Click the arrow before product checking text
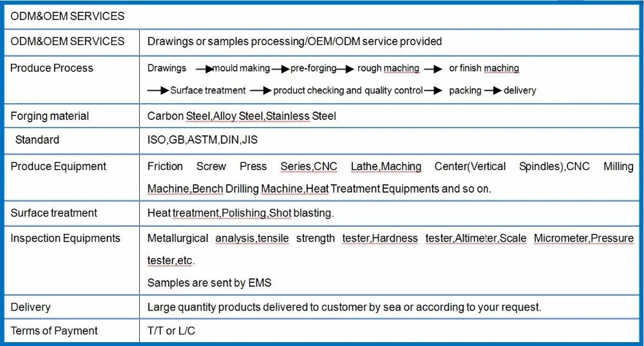Screen dimensions: 644x346 (260, 90)
